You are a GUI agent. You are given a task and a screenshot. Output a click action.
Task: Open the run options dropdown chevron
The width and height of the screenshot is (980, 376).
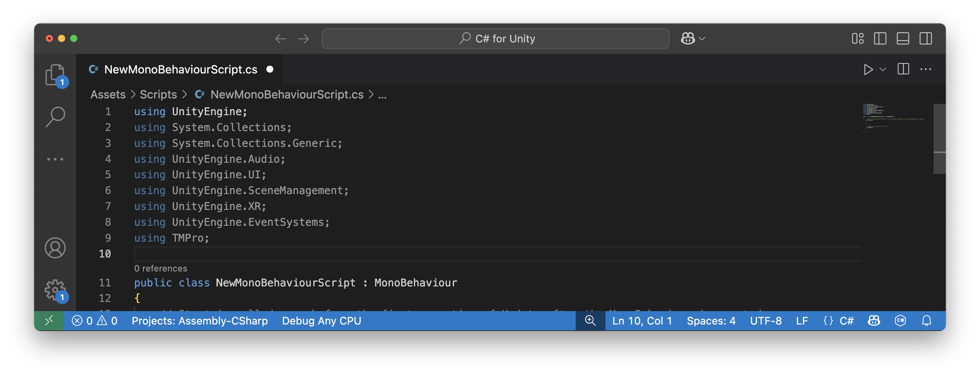[x=883, y=70]
